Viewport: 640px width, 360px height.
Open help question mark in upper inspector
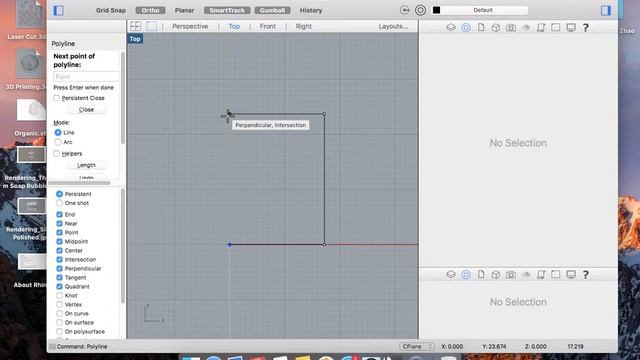click(586, 27)
